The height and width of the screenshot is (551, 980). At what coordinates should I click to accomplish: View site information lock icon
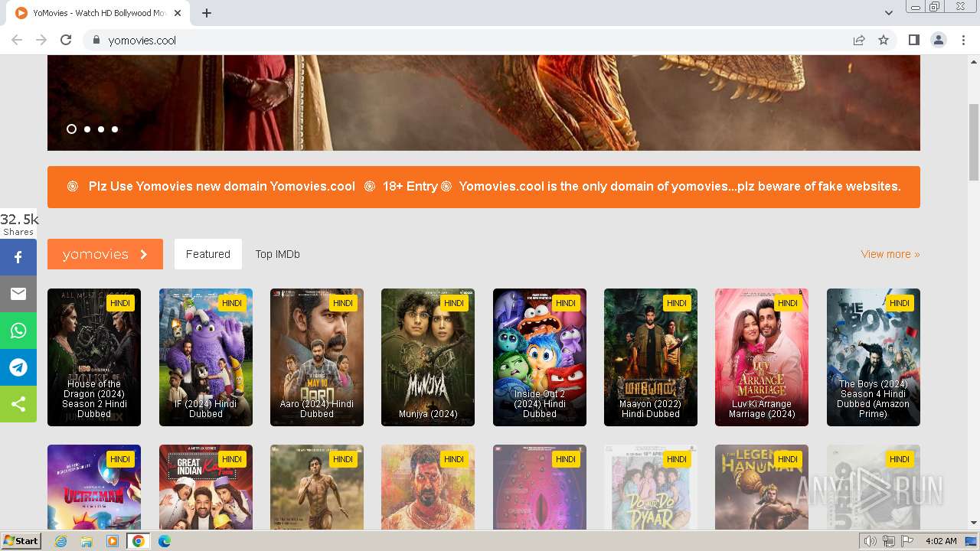(x=96, y=40)
